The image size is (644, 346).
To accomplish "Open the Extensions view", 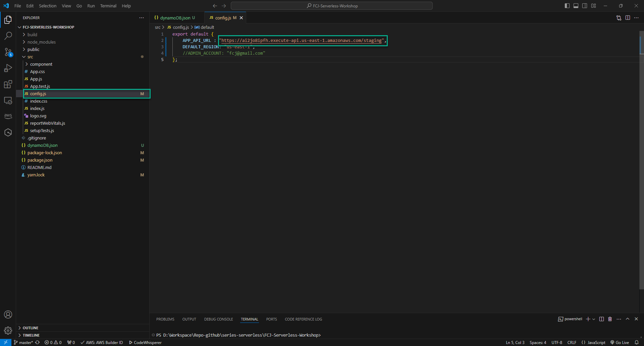I will pos(8,84).
